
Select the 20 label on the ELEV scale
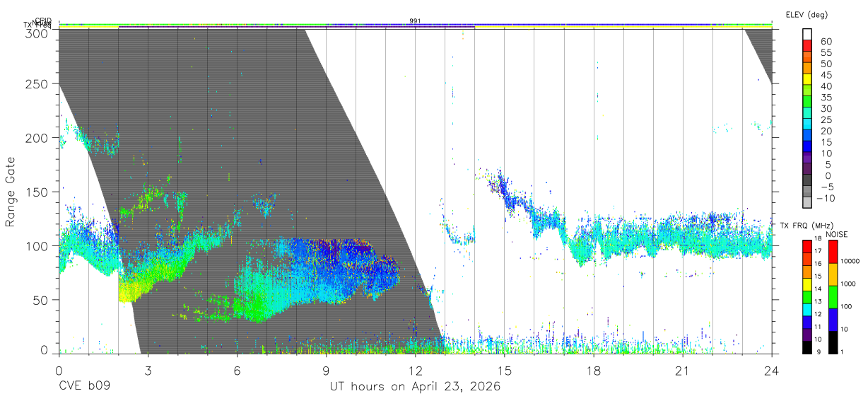click(826, 131)
